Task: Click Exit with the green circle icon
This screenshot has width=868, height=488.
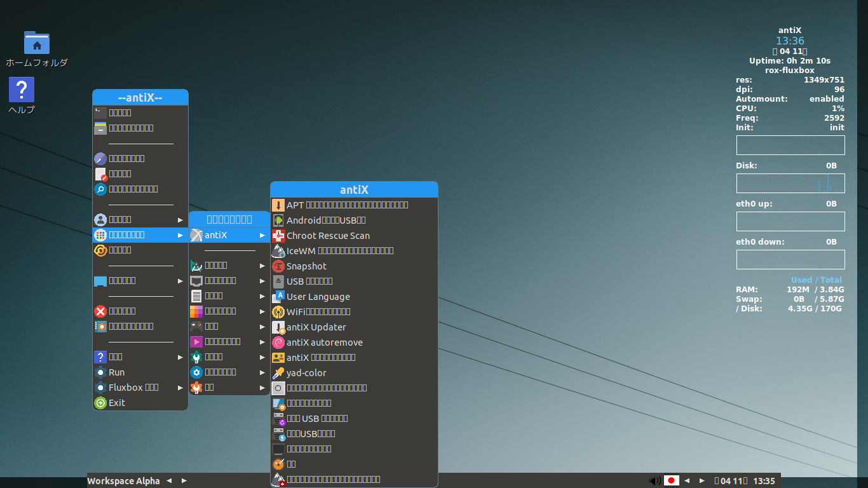Action: click(x=140, y=403)
